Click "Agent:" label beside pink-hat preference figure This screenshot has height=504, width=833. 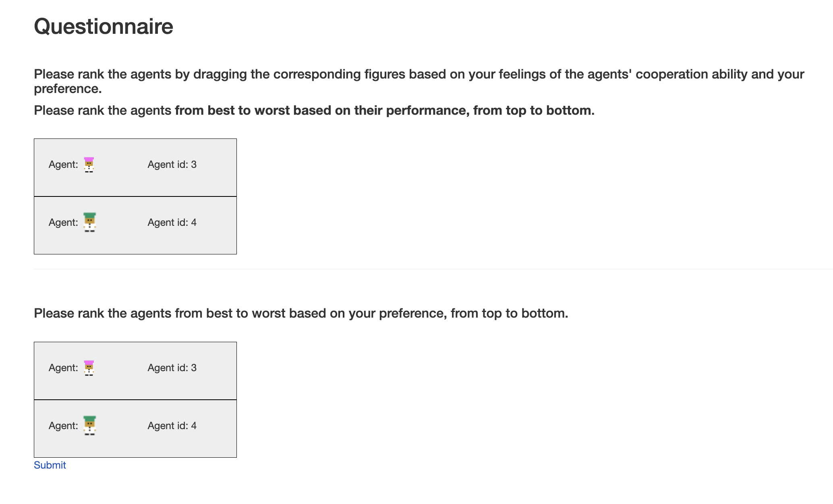(63, 368)
